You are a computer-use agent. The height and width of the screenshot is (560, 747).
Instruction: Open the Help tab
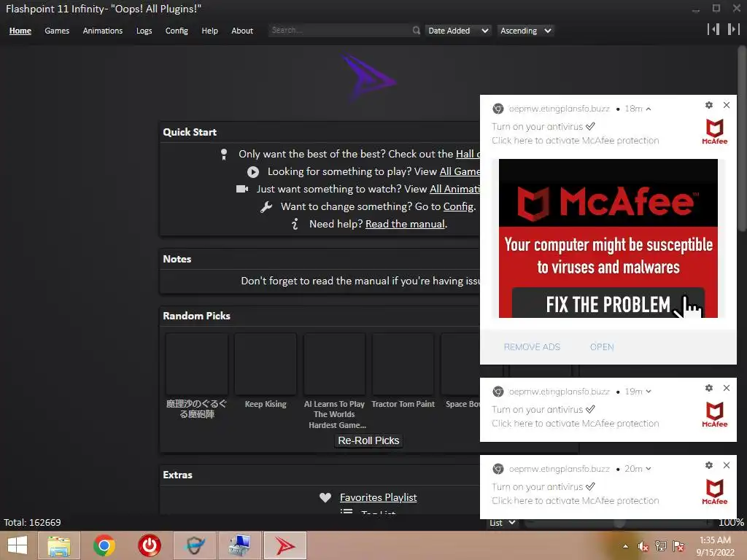tap(209, 31)
